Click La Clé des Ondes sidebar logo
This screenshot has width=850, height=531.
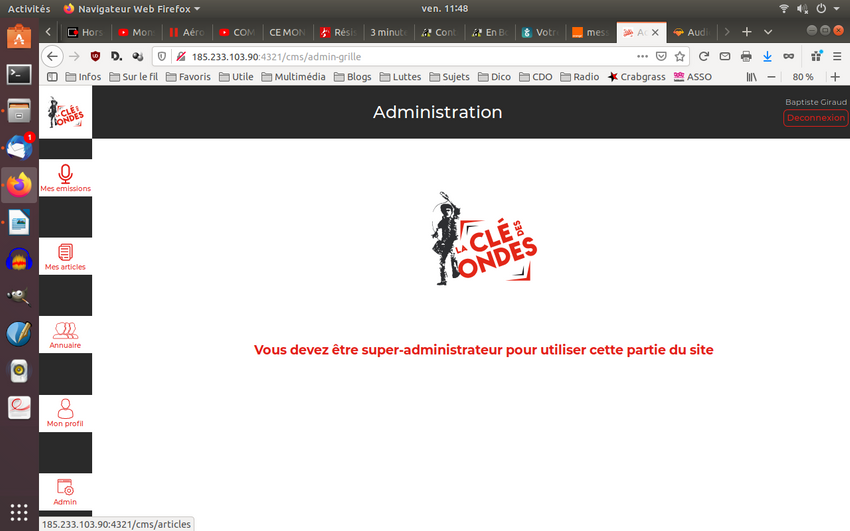pyautogui.click(x=66, y=111)
